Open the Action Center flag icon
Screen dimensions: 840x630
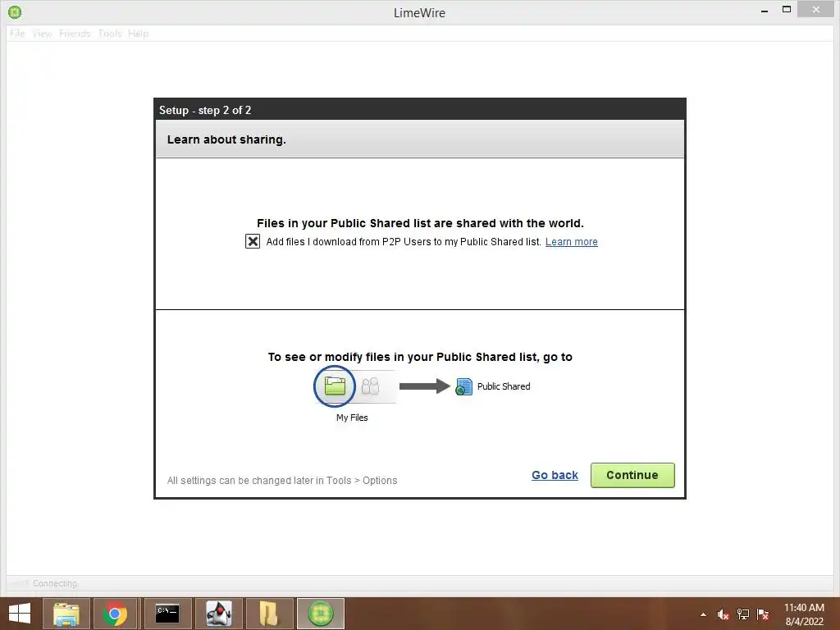tap(763, 614)
